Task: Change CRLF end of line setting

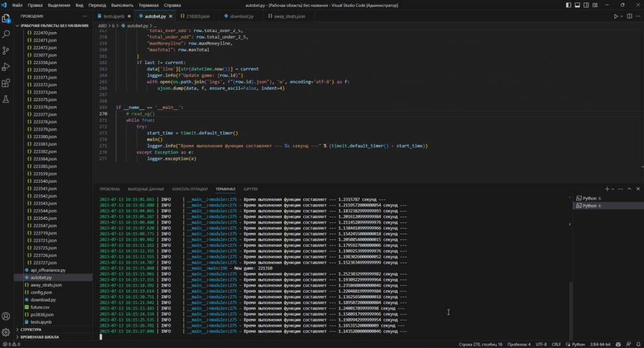Action: tap(556, 344)
